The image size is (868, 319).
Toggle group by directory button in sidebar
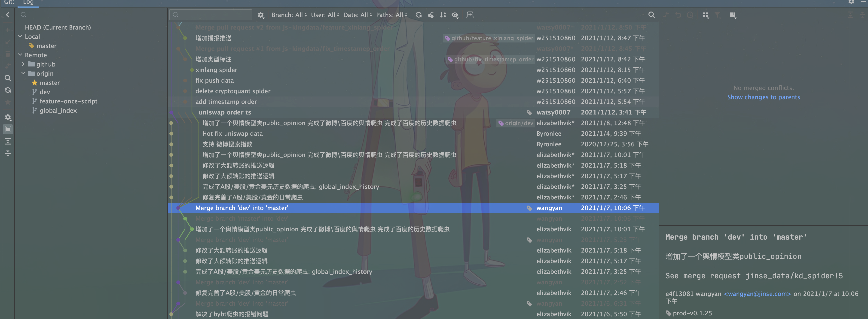[8, 129]
